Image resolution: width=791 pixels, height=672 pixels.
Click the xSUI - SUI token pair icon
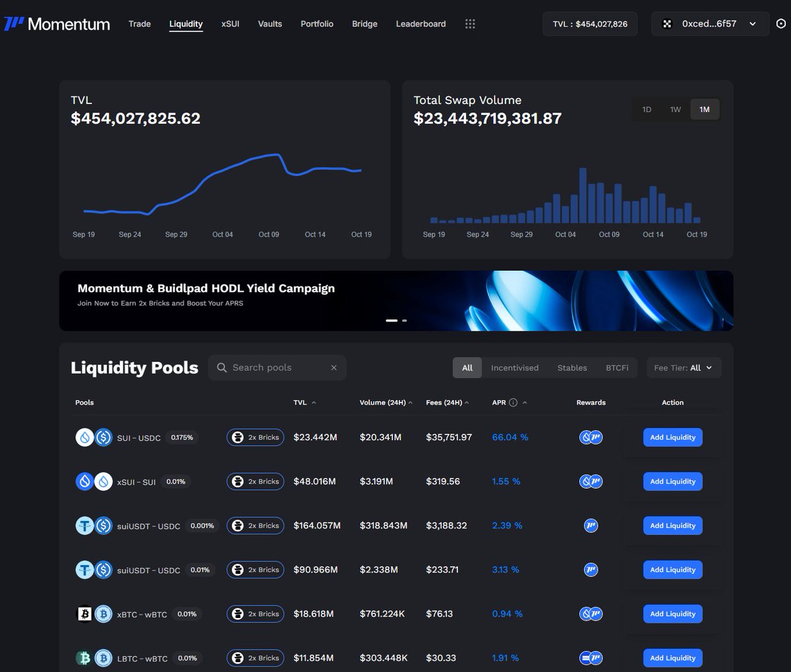point(94,482)
